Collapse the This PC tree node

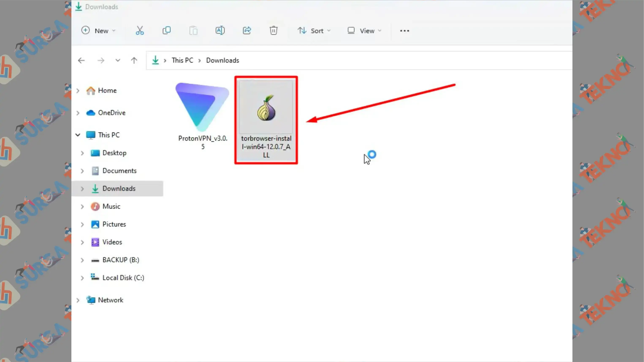tap(78, 135)
